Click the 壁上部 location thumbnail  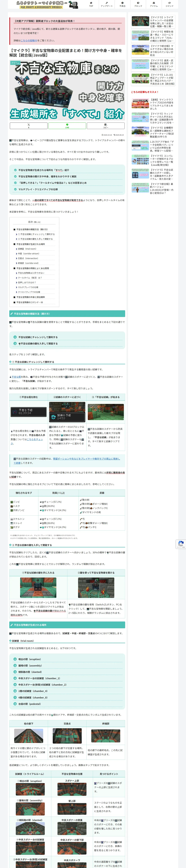click(72, 809)
